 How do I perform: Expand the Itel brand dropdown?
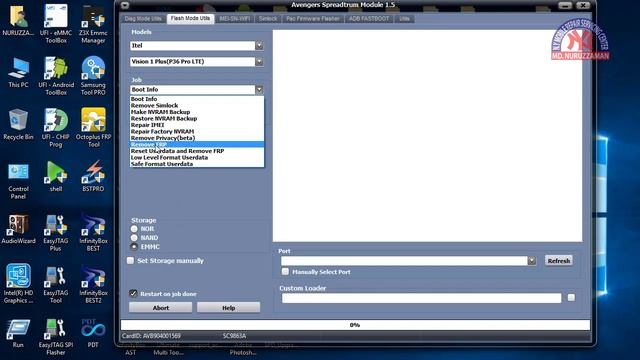tap(259, 46)
